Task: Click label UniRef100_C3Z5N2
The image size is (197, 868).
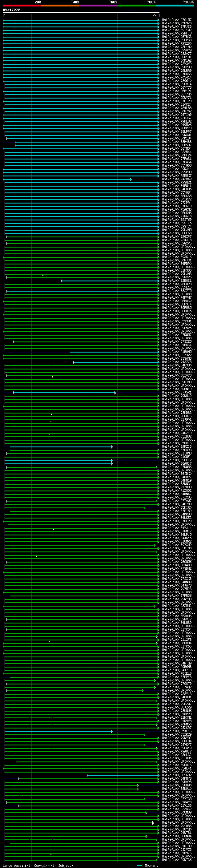Action: coord(177,606)
